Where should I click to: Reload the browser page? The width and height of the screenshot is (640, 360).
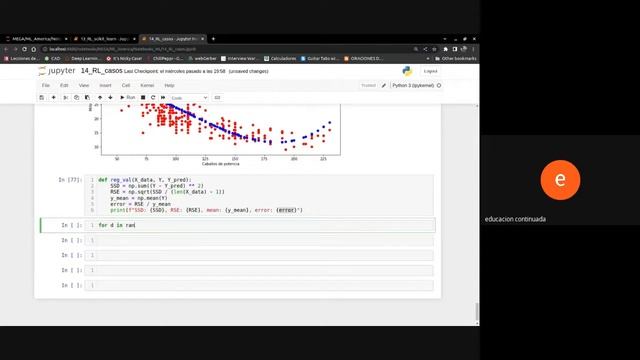point(24,49)
